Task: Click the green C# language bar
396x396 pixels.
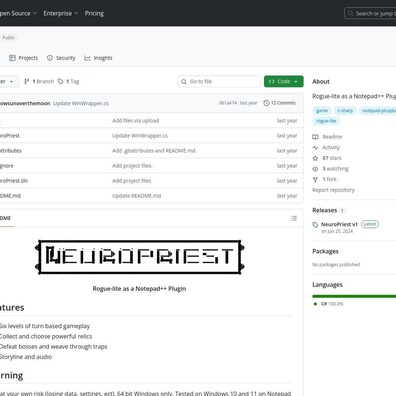Action: click(354, 296)
